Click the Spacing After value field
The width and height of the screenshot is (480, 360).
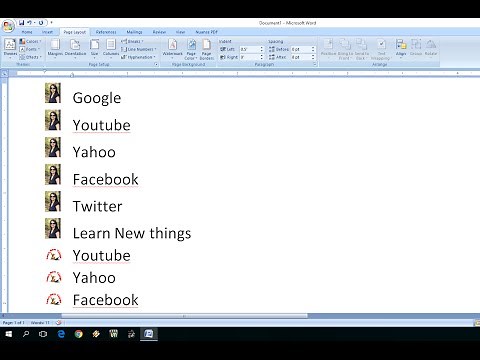(301, 57)
